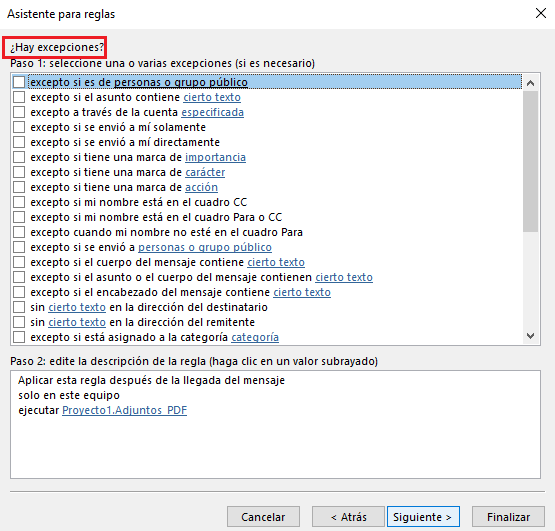This screenshot has height=531, width=555.
Task: Click the scroll down arrow of exceptions list
Action: [x=530, y=335]
